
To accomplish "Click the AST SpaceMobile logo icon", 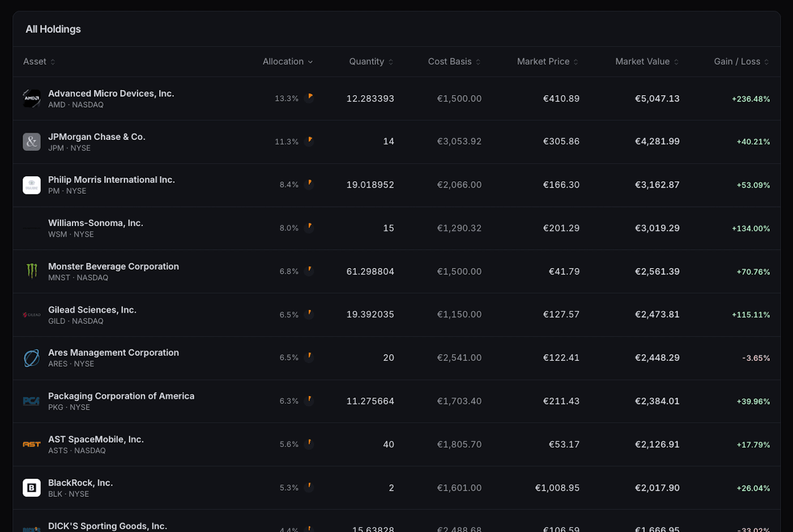I will point(32,444).
